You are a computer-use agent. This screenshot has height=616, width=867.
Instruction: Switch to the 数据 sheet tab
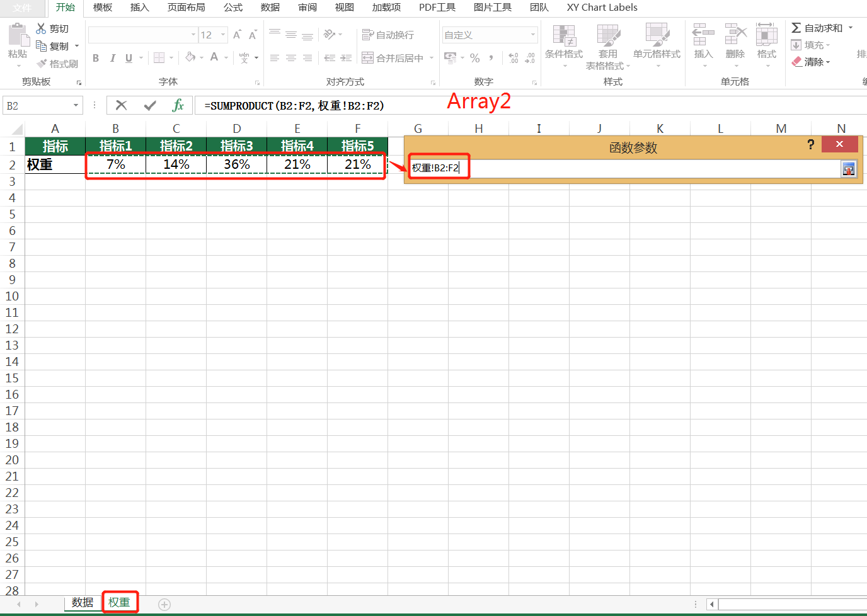pos(83,603)
